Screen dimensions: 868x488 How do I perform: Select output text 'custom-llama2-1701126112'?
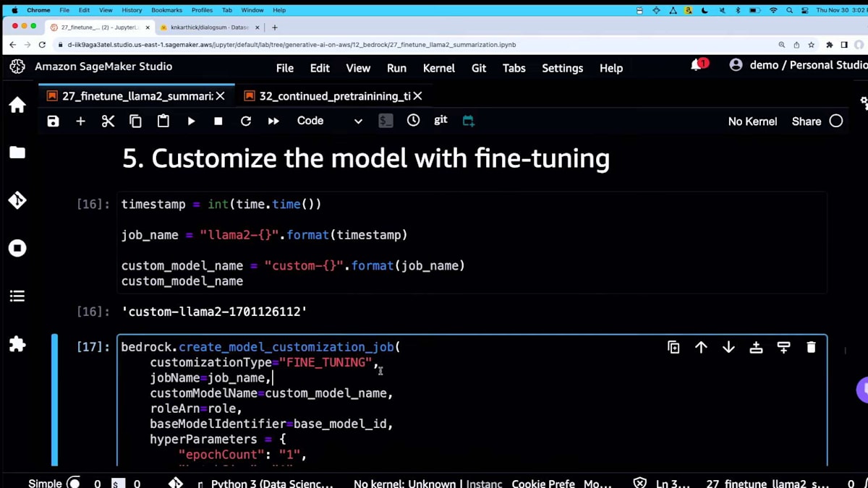pos(215,312)
